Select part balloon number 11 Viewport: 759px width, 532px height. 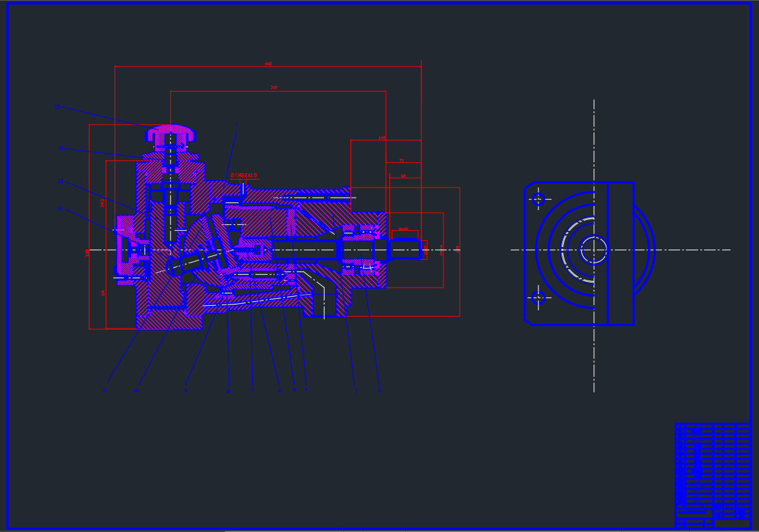click(105, 390)
